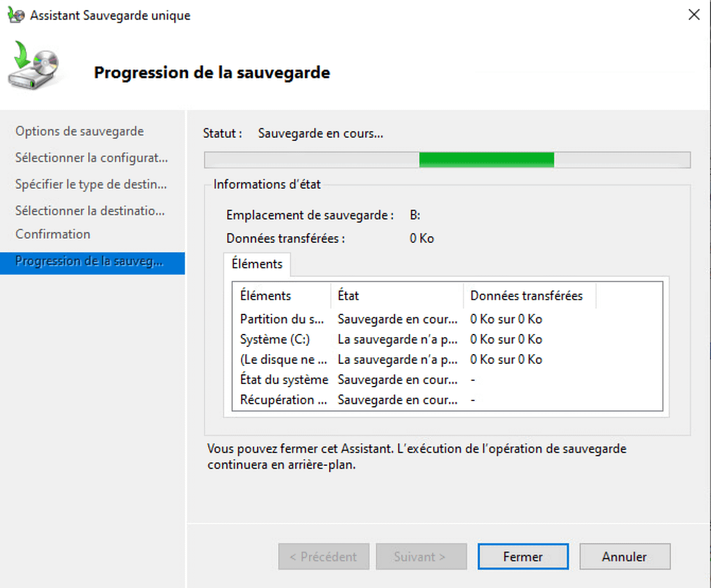Click the Spécifier le type de destination step
This screenshot has width=711, height=588.
pyautogui.click(x=91, y=185)
